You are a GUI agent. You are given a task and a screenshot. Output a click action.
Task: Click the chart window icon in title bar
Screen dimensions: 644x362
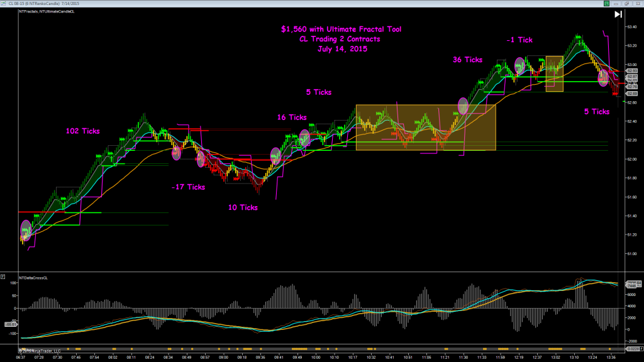3,3
